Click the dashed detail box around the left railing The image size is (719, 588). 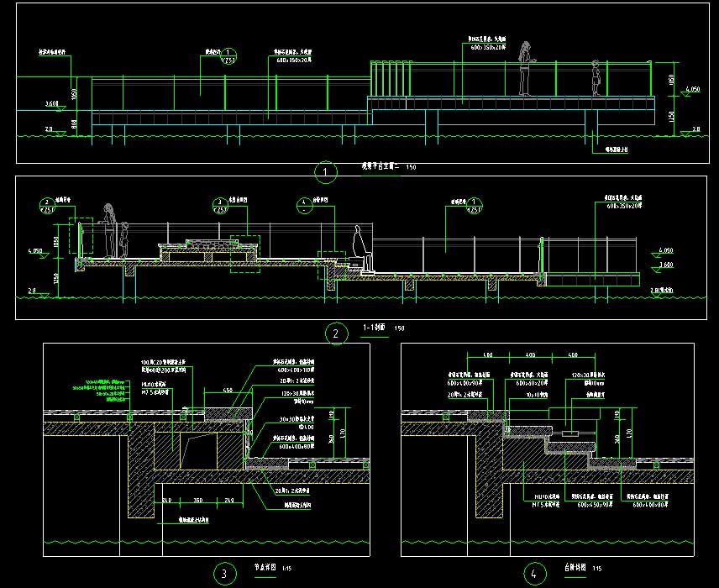tap(81, 236)
